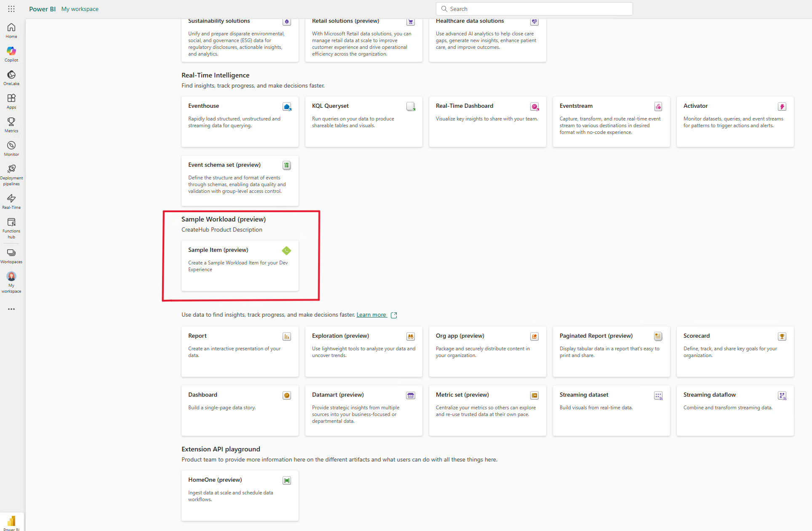
Task: Open OneLake from sidebar
Action: 11,77
